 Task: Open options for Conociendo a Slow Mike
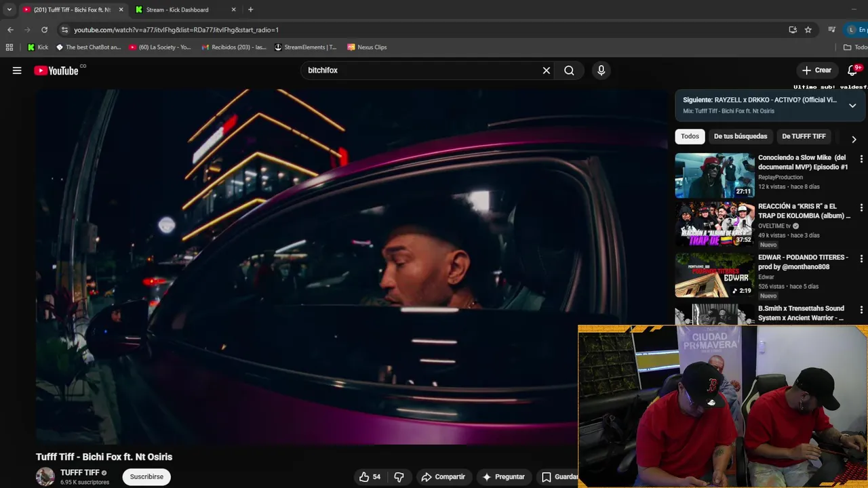(x=861, y=159)
